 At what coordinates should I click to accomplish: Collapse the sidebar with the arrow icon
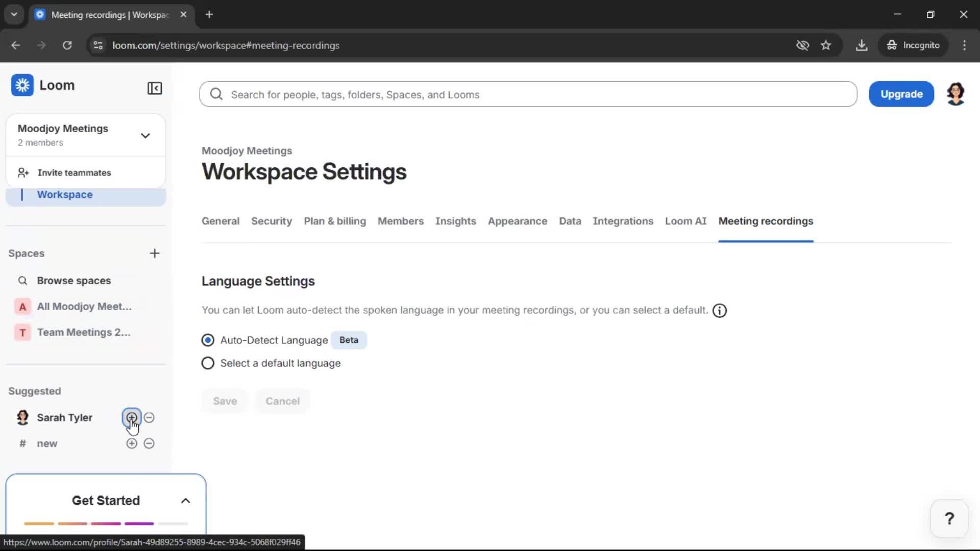point(155,88)
